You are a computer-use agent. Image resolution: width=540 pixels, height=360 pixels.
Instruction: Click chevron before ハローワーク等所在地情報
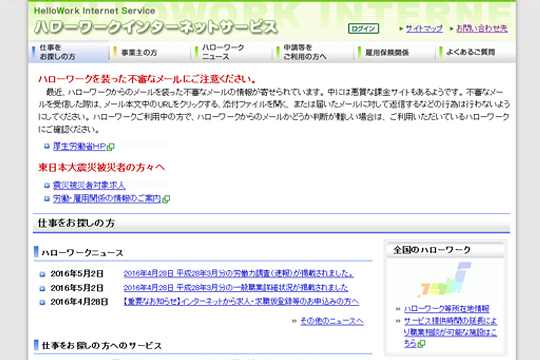pyautogui.click(x=398, y=309)
